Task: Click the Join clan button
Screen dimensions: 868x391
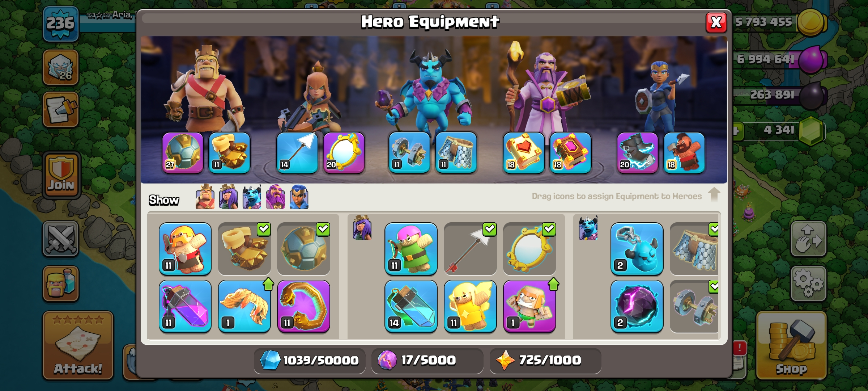Action: (61, 176)
